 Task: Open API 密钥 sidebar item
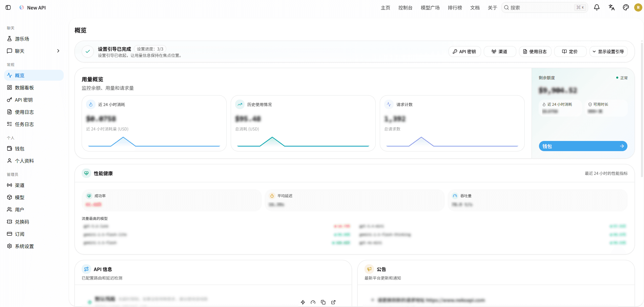[x=34, y=100]
